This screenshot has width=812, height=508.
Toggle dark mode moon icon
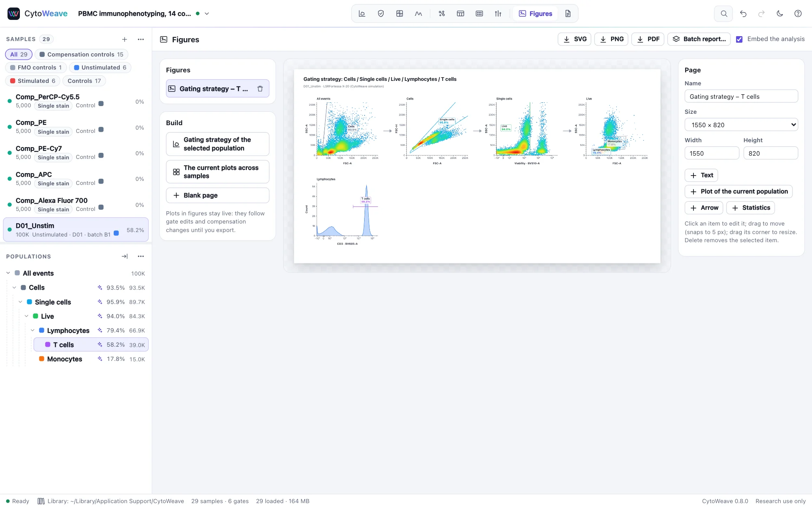click(780, 13)
